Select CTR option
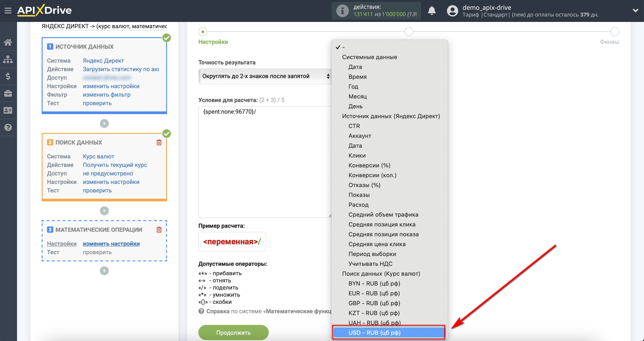 tap(389, 126)
